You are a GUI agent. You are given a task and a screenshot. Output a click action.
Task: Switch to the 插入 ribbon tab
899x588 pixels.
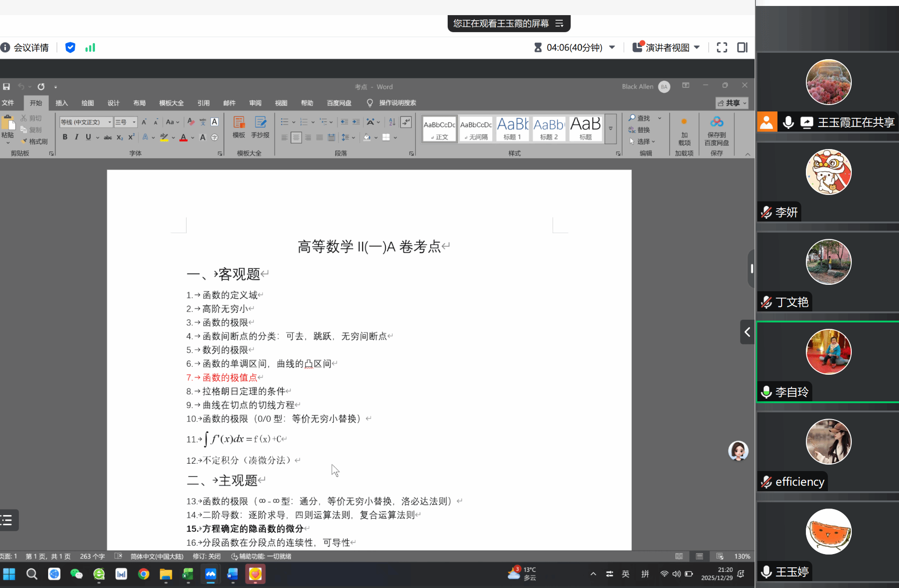click(61, 103)
